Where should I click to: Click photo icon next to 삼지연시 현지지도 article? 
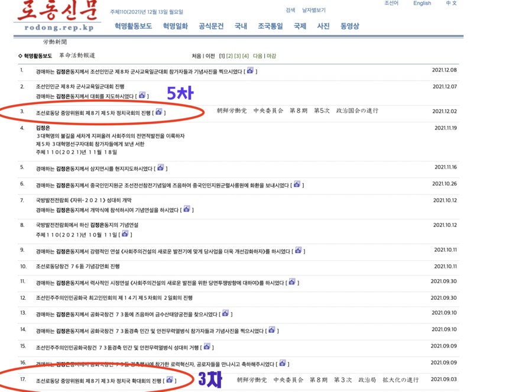point(160,167)
